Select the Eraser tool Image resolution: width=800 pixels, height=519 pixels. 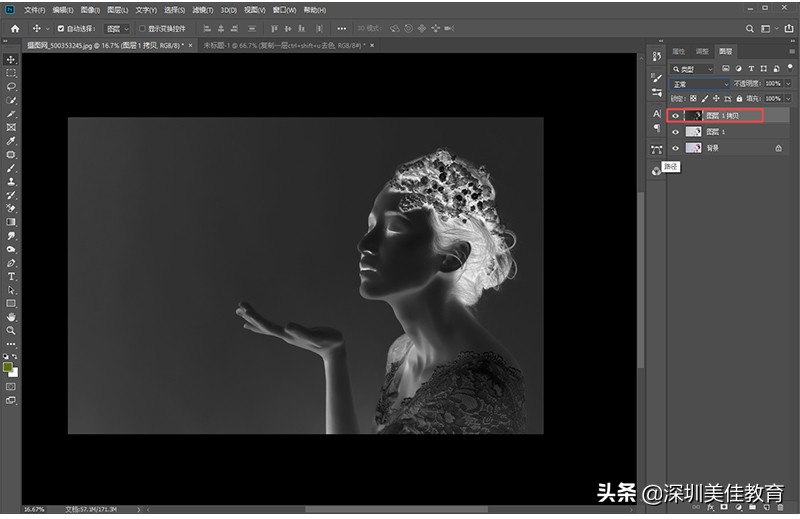pos(11,208)
